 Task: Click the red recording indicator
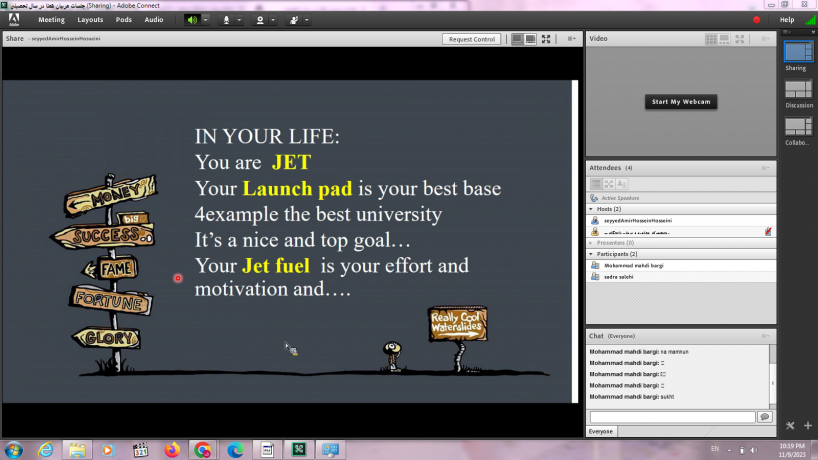click(x=756, y=20)
